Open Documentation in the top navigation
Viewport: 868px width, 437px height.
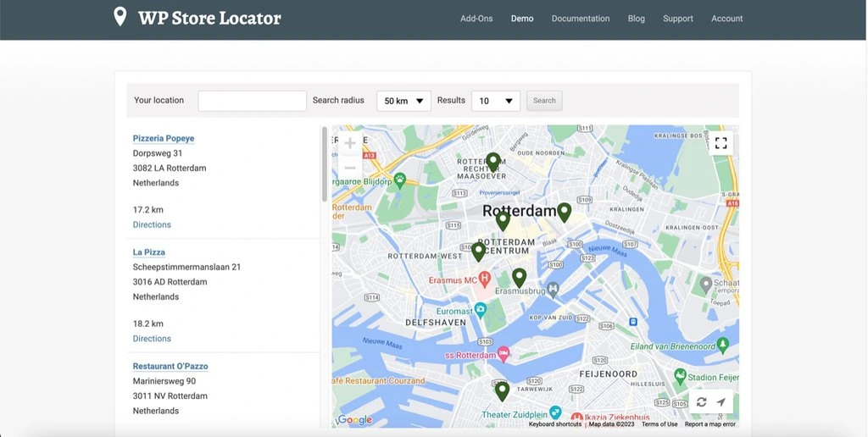click(580, 19)
